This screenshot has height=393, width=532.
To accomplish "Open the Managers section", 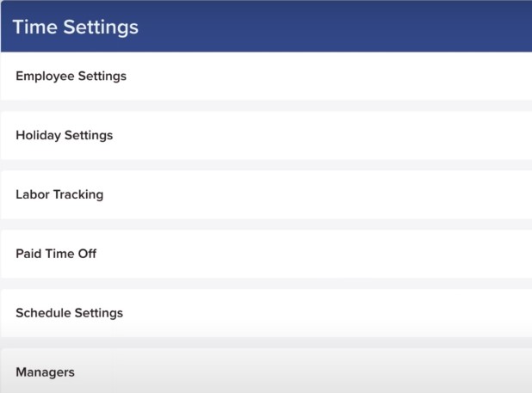I will pos(266,371).
